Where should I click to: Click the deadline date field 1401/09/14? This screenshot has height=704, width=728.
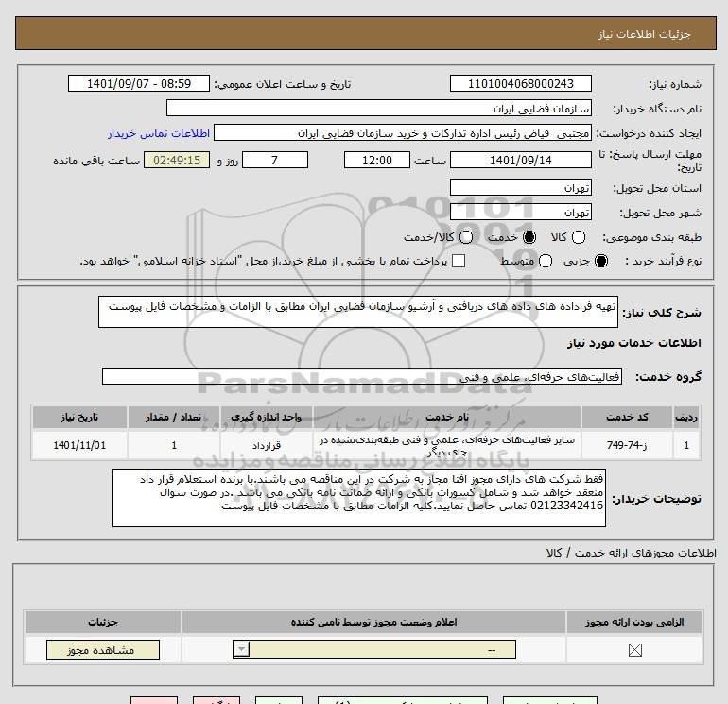(x=520, y=160)
